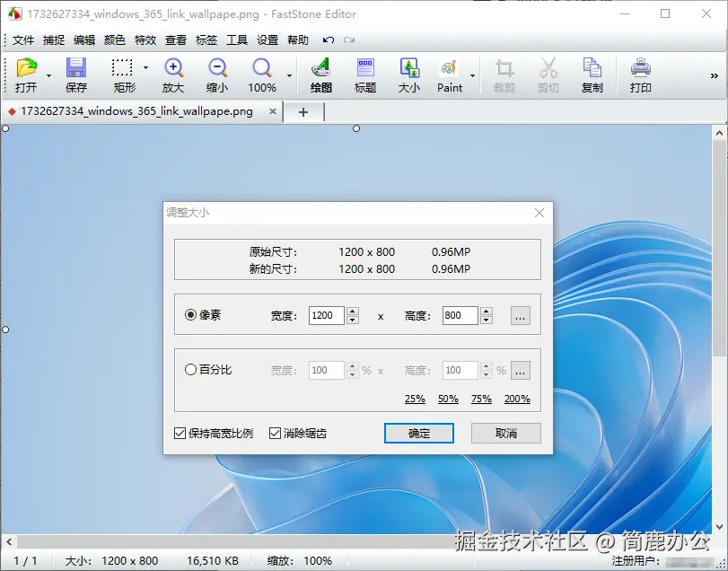728x571 pixels.
Task: Click the pixel 高度 input field
Action: pos(460,316)
